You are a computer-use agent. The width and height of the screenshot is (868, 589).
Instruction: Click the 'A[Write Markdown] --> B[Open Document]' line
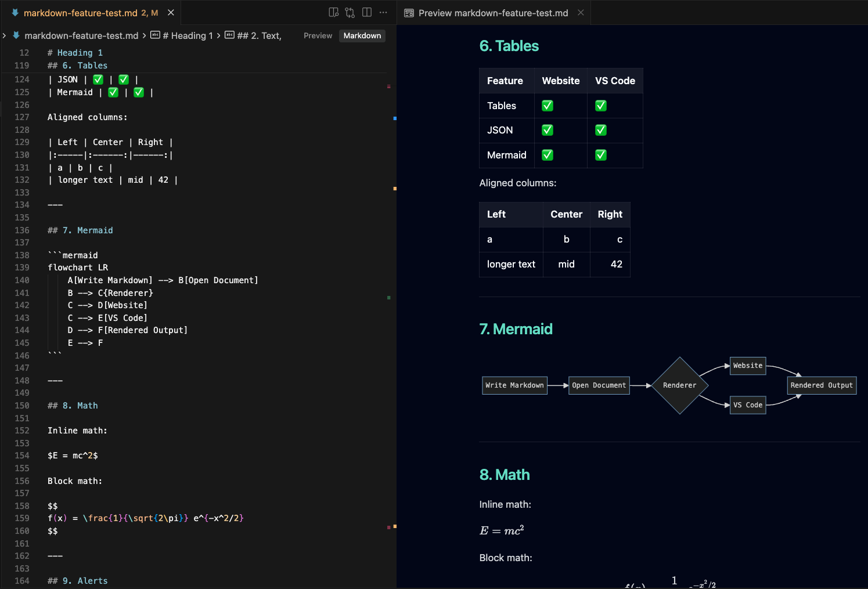click(163, 280)
